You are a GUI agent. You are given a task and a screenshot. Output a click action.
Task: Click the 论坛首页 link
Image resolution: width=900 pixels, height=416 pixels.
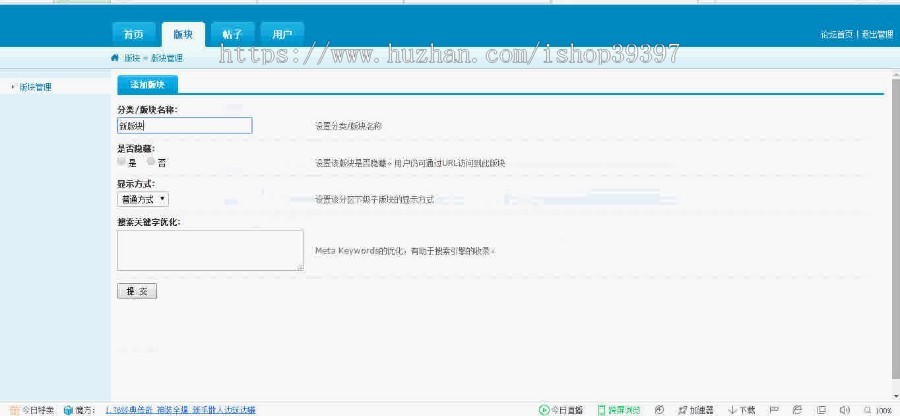tap(836, 35)
